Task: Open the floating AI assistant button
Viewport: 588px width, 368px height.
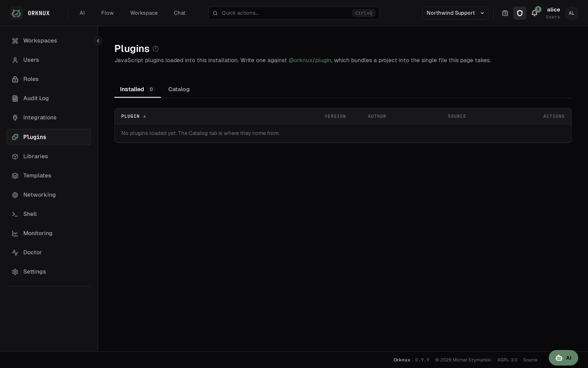Action: [563, 358]
